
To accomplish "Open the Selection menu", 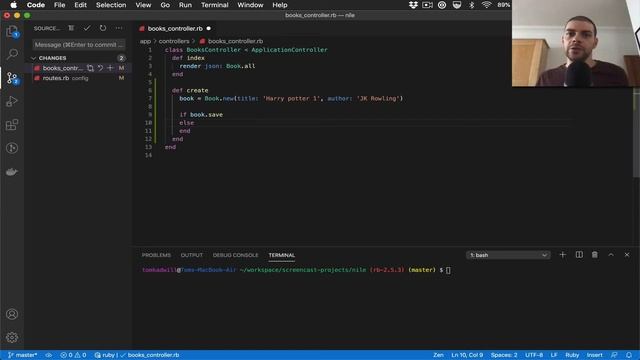I will point(111,5).
